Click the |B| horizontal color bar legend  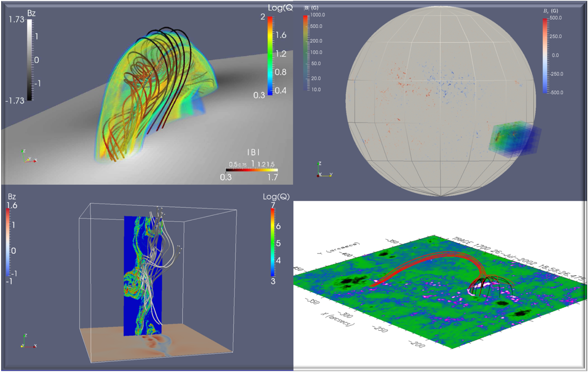pos(252,170)
